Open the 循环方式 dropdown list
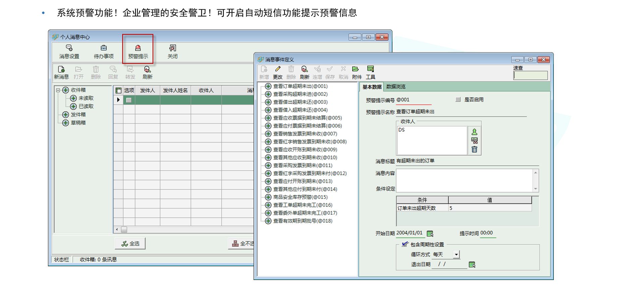 tap(456, 255)
